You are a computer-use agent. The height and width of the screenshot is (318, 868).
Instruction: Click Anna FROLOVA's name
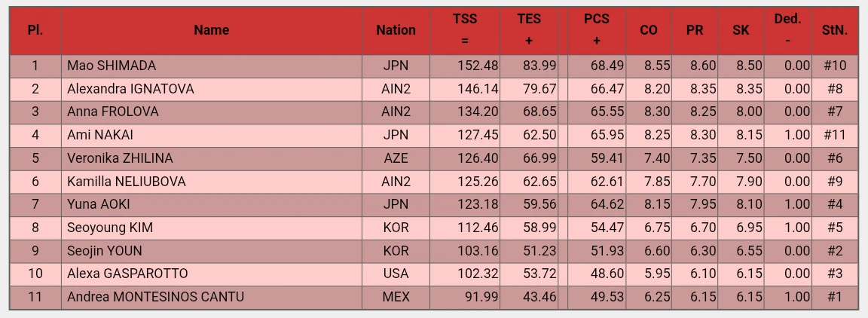pos(113,112)
